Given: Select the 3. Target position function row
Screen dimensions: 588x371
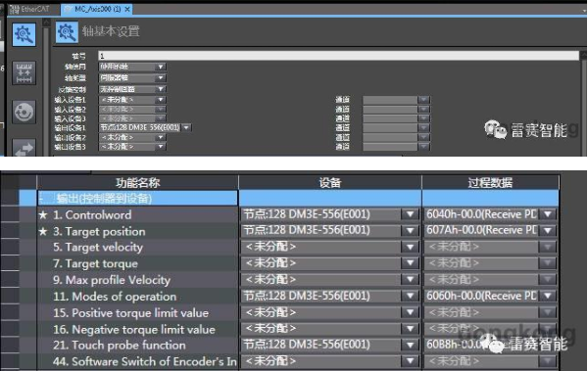Looking at the screenshot, I should (x=137, y=231).
